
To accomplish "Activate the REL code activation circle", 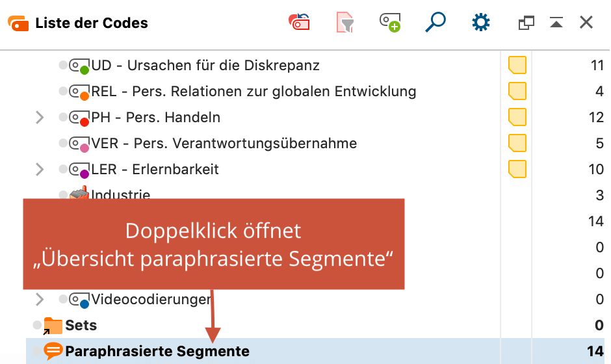I will coord(63,91).
